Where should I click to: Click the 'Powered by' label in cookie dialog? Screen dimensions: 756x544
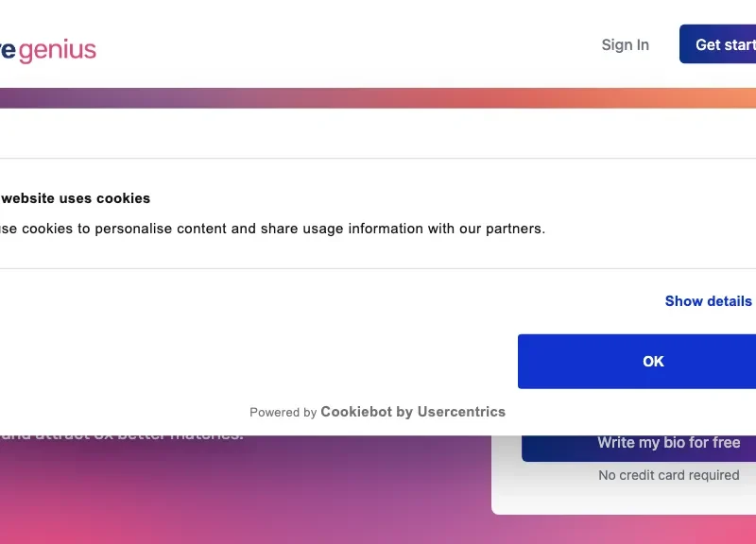point(283,413)
